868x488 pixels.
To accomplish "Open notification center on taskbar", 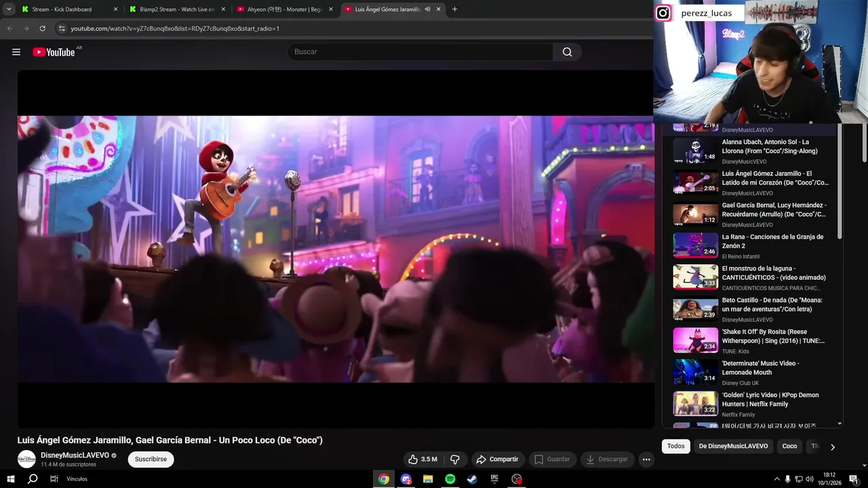I will tap(854, 479).
